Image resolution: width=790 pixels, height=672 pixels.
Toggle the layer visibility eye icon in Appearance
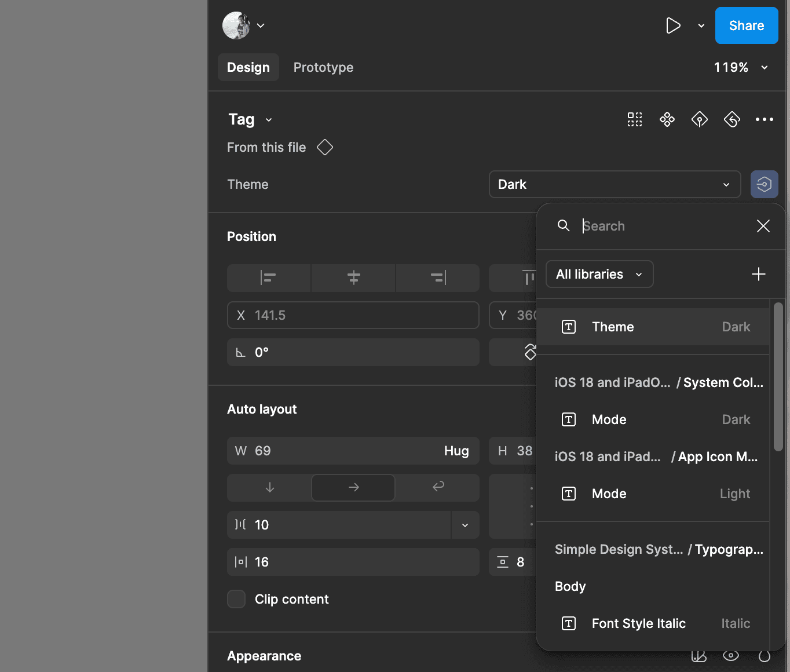[x=731, y=656]
